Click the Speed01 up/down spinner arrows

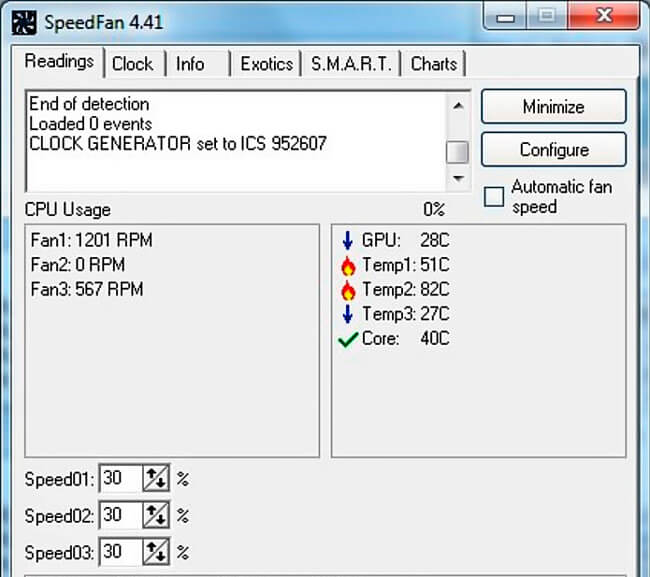point(156,478)
